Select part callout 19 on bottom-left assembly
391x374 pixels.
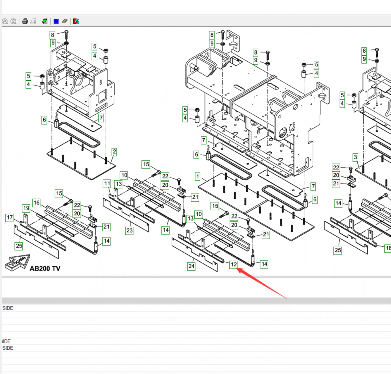[26, 208]
